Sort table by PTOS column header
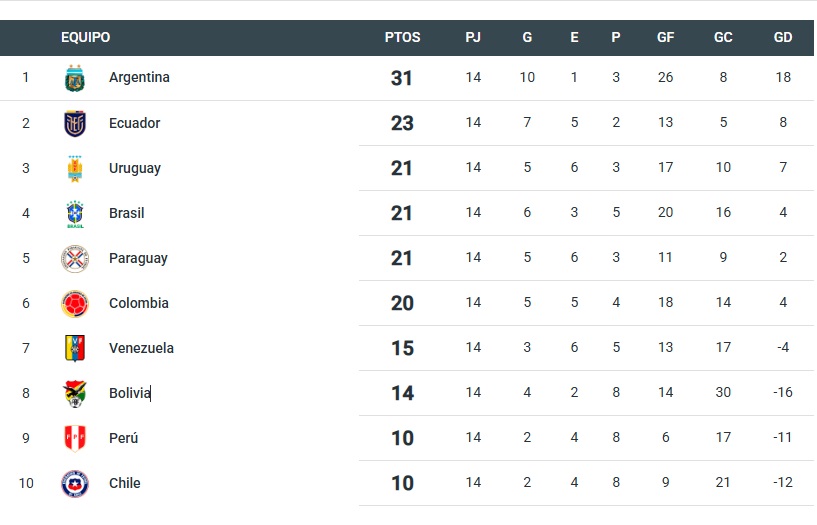The height and width of the screenshot is (525, 817). [402, 38]
